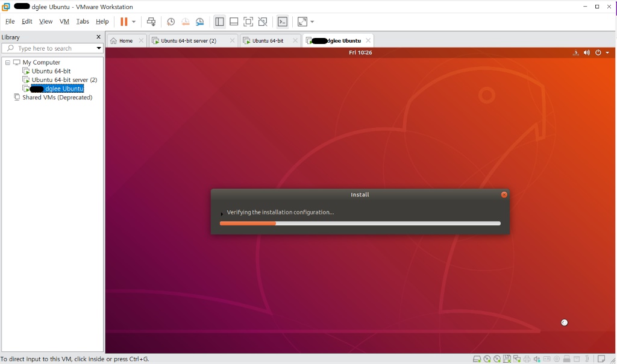Click the installation progress bar
The image size is (617, 364).
(360, 223)
